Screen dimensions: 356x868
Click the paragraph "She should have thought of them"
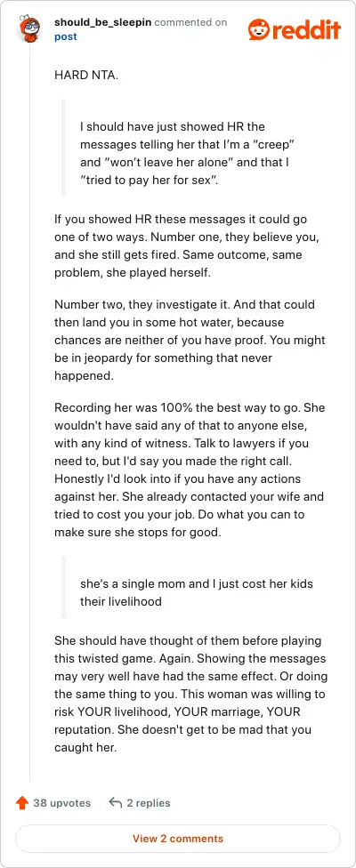[190, 695]
